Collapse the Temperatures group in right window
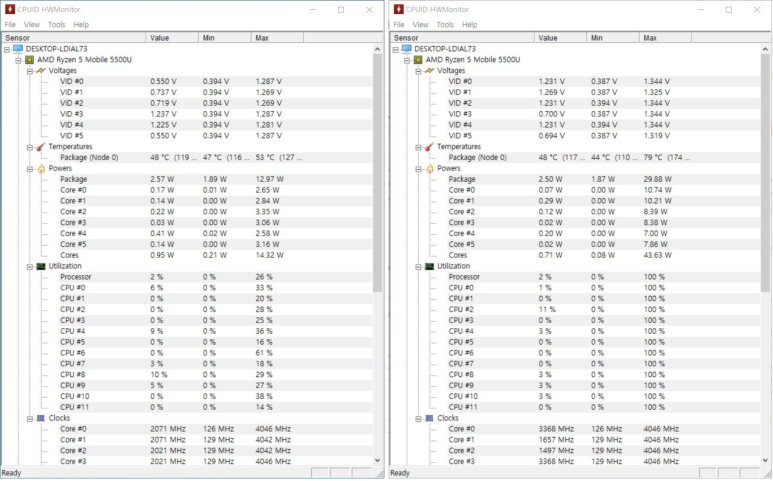The height and width of the screenshot is (481, 773). click(418, 147)
